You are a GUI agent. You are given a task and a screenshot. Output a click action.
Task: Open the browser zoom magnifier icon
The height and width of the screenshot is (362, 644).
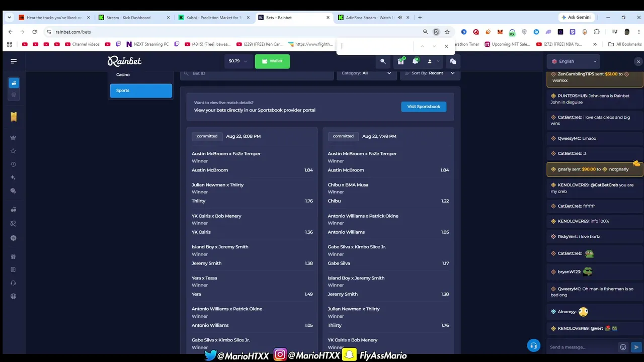point(425,32)
